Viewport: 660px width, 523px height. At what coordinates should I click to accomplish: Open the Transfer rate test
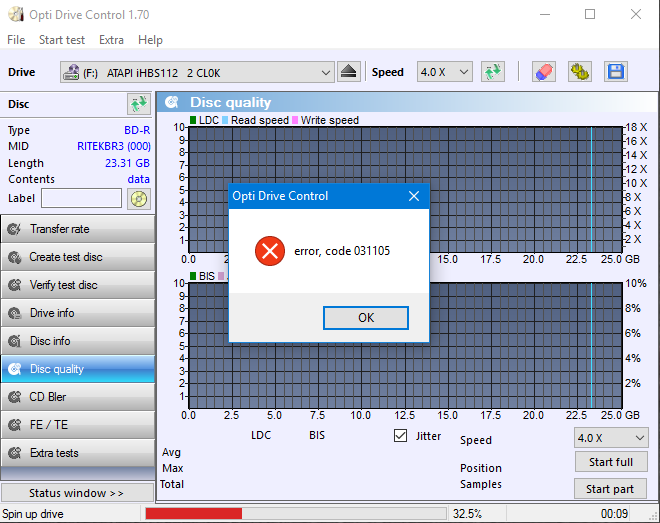[x=78, y=229]
